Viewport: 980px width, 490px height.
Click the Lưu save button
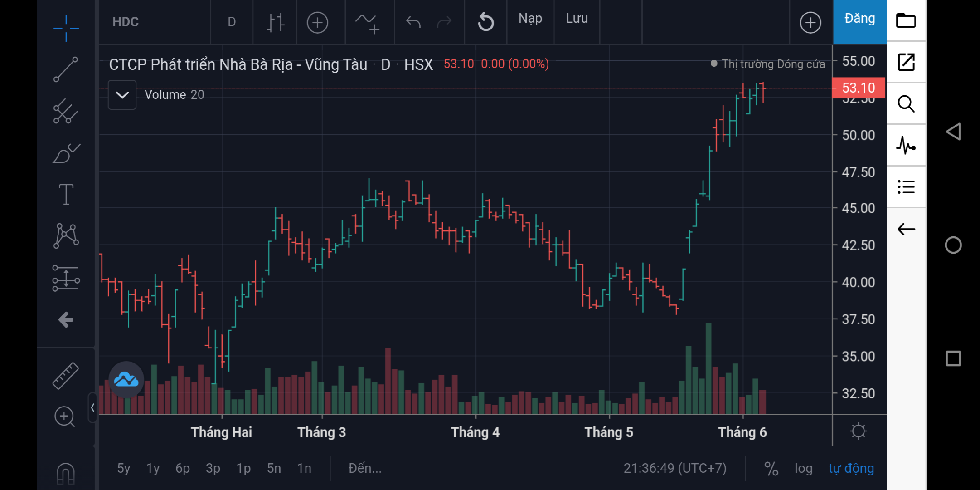(577, 19)
